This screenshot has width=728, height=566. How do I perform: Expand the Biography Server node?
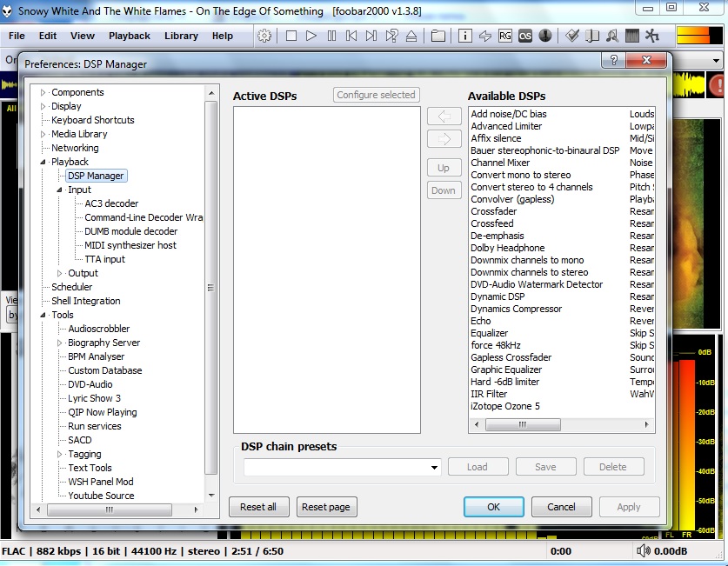[59, 343]
